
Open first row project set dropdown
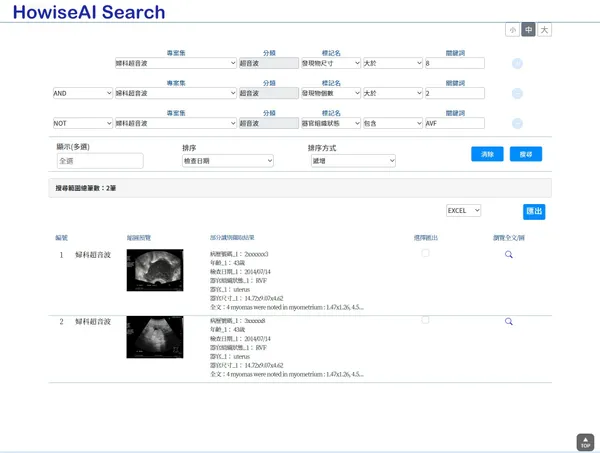176,63
